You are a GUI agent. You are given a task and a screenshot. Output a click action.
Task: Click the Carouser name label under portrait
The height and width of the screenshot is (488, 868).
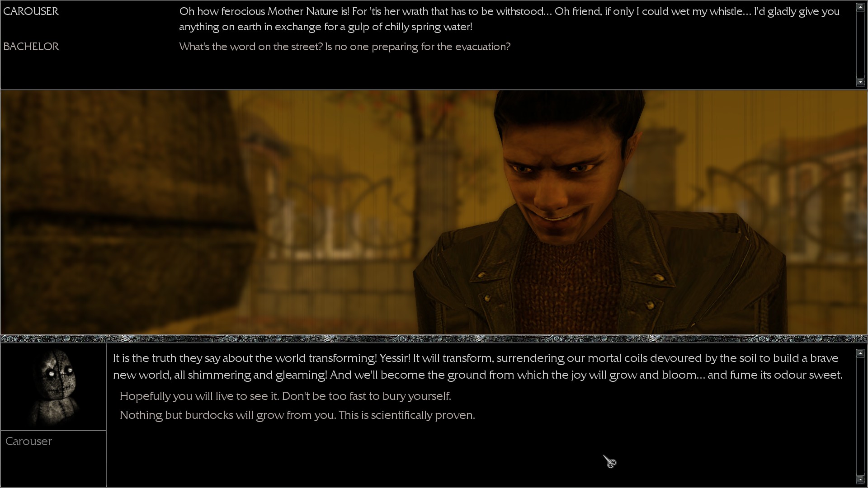28,441
